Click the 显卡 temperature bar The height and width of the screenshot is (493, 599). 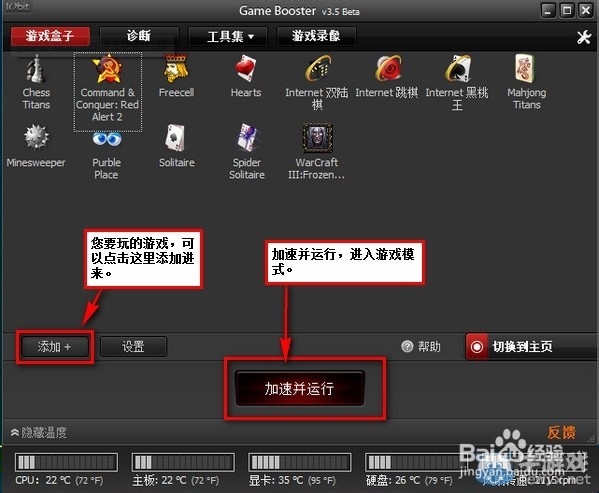300,462
